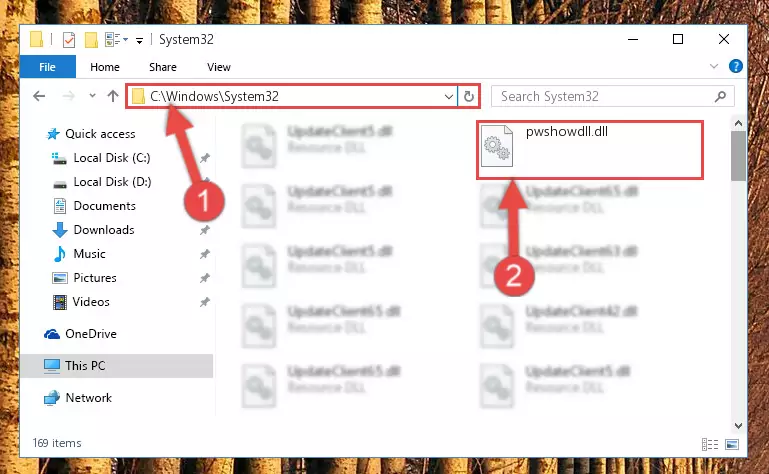Open the View ribbon tab
Image resolution: width=769 pixels, height=474 pixels.
click(x=219, y=67)
